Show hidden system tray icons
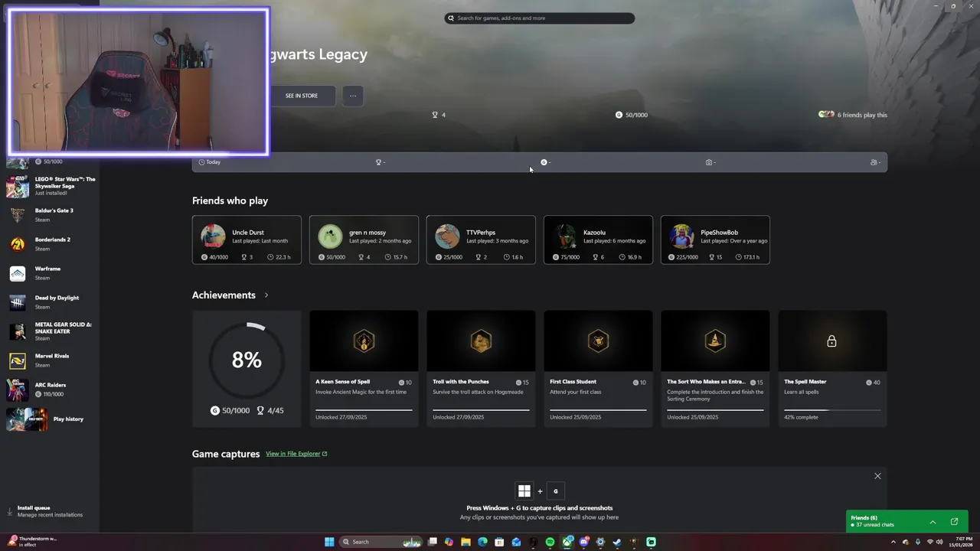The image size is (980, 551). (x=893, y=542)
